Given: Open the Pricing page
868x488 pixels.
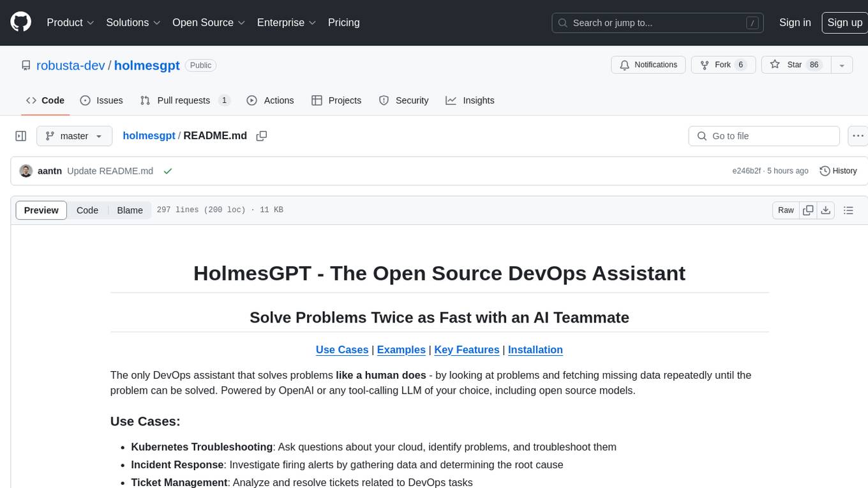Looking at the screenshot, I should (344, 22).
